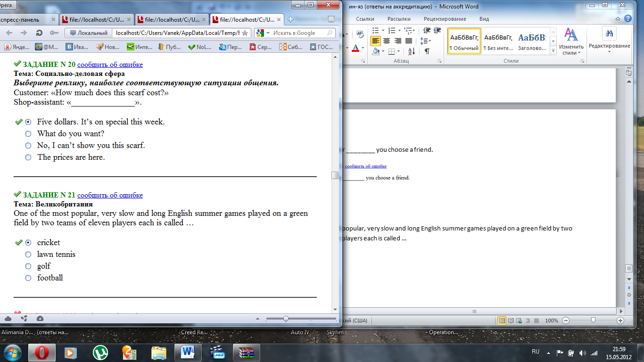Justify text in Word

[409, 41]
